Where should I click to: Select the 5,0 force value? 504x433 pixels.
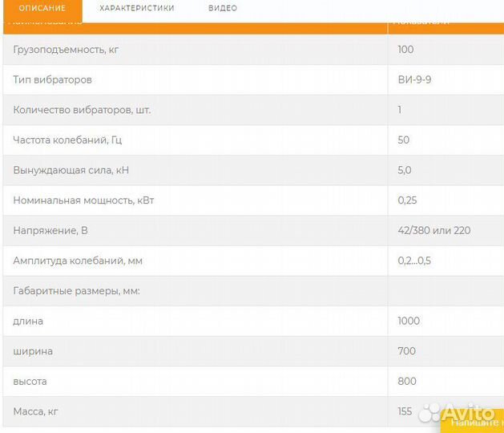point(405,170)
